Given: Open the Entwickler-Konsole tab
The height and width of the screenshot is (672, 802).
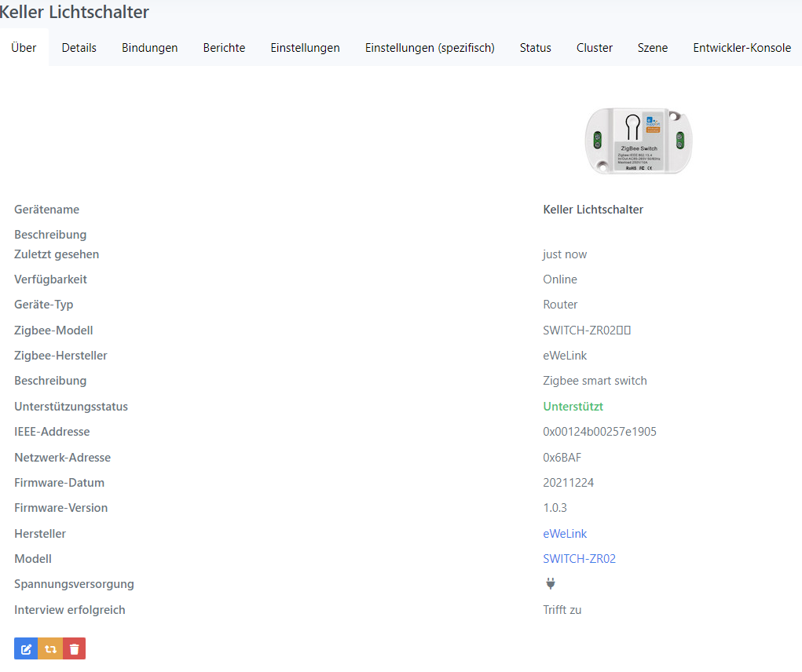Looking at the screenshot, I should (x=742, y=48).
